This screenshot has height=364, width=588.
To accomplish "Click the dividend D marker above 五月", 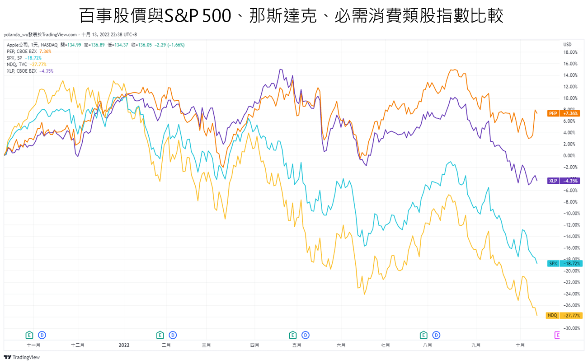I will pyautogui.click(x=306, y=335).
